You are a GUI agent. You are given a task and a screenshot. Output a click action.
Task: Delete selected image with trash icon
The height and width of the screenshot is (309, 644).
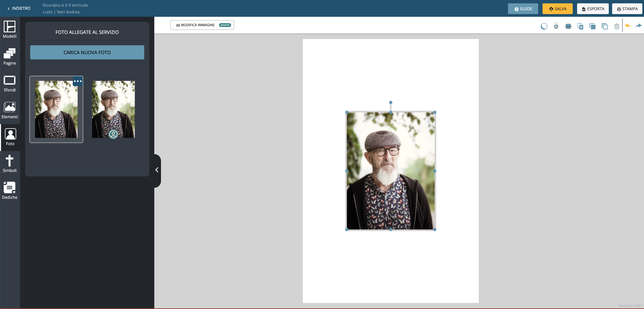[617, 26]
